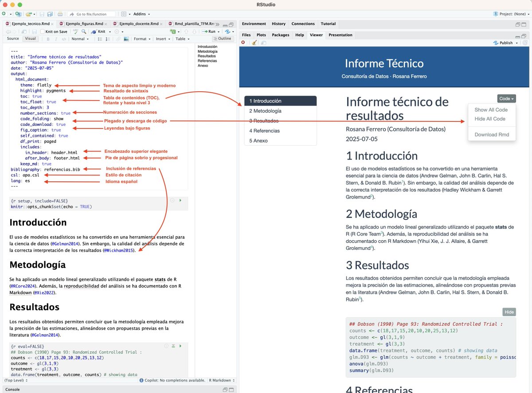Viewport: 532px width, 393px height.
Task: Open the Format dropdown menu
Action: point(142,39)
